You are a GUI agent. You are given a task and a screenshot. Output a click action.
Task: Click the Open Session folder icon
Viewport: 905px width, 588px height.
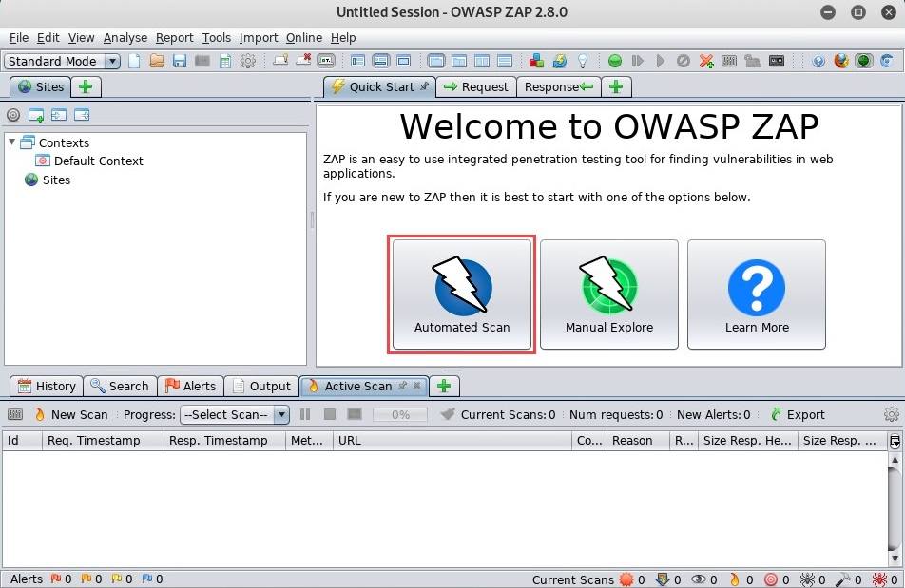click(157, 61)
